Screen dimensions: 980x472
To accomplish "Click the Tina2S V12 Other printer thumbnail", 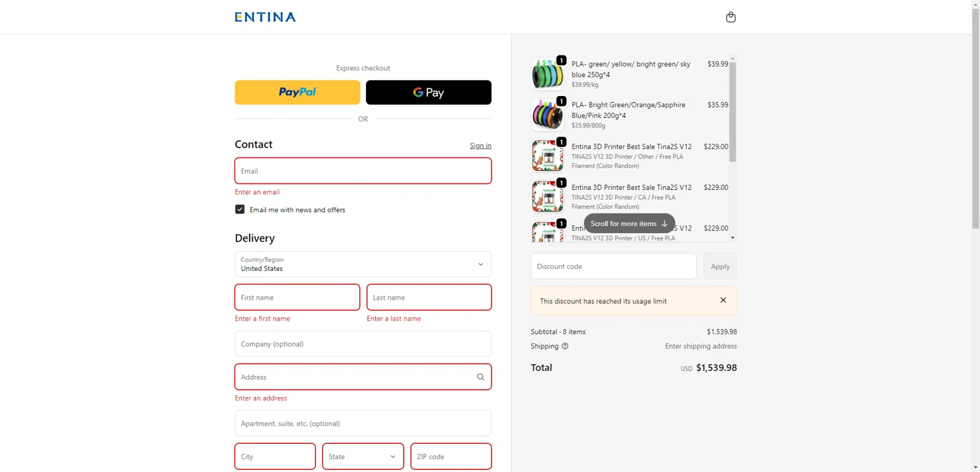I will 547,155.
